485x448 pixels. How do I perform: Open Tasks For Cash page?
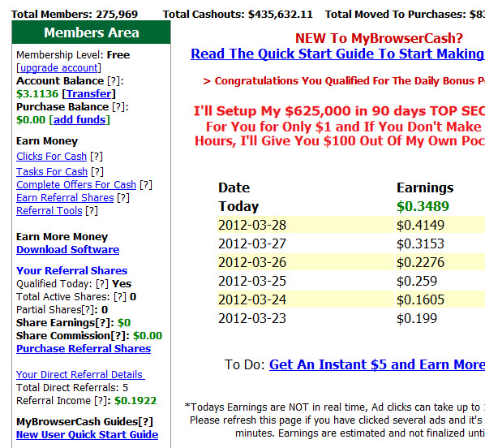tap(52, 171)
